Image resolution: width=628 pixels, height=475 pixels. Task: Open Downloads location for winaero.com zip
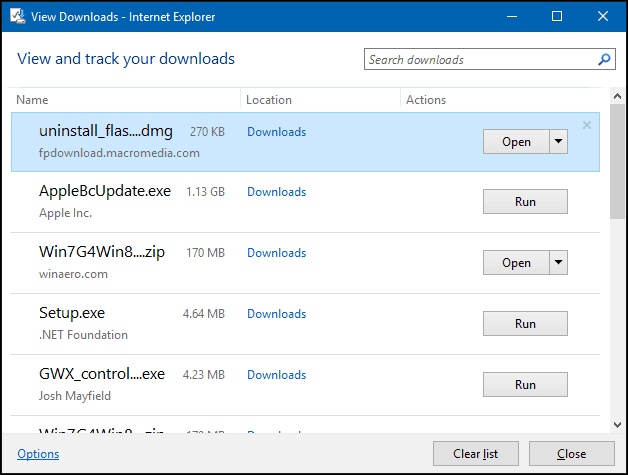277,253
